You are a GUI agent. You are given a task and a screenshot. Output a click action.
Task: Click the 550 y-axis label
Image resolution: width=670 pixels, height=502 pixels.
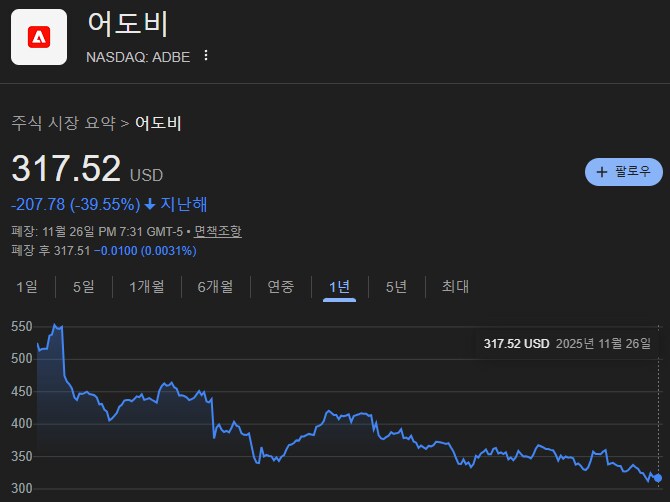pyautogui.click(x=22, y=327)
